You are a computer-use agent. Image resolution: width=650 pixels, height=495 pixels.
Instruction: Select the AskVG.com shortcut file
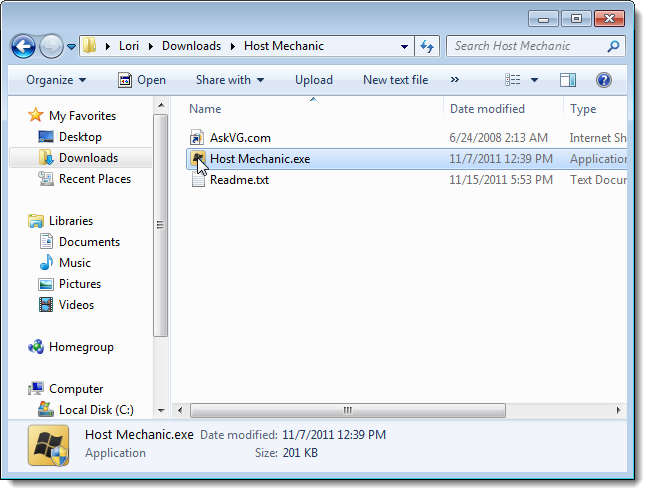click(x=240, y=138)
